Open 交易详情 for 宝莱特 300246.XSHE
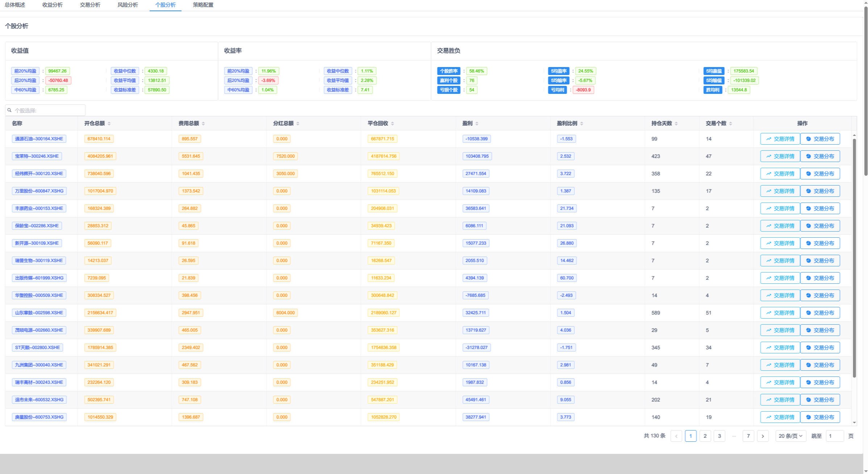Viewport: 868px width, 474px height. (780, 156)
